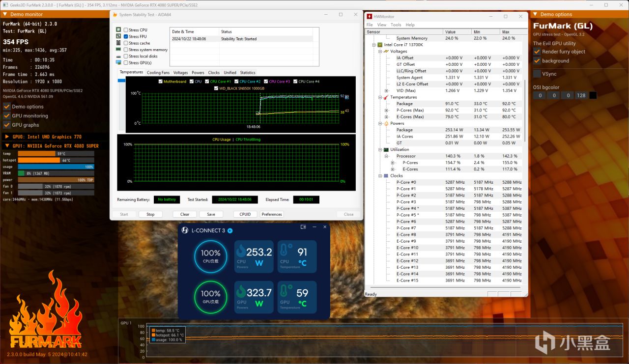Click the RAM icon beside Stress system memory
Screen dimensions: 629x364
[x=119, y=50]
